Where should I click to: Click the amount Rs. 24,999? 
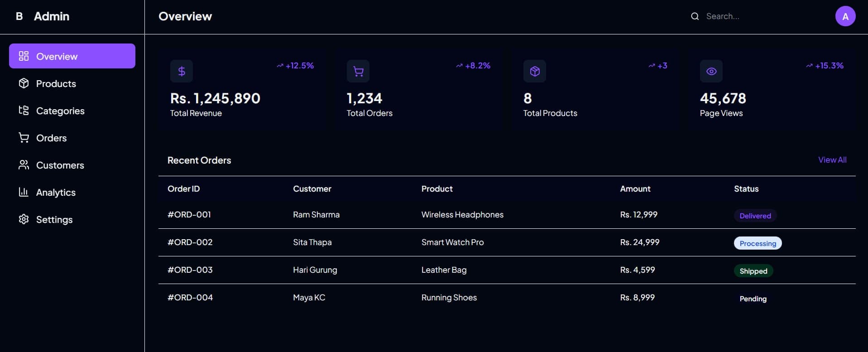pyautogui.click(x=640, y=242)
